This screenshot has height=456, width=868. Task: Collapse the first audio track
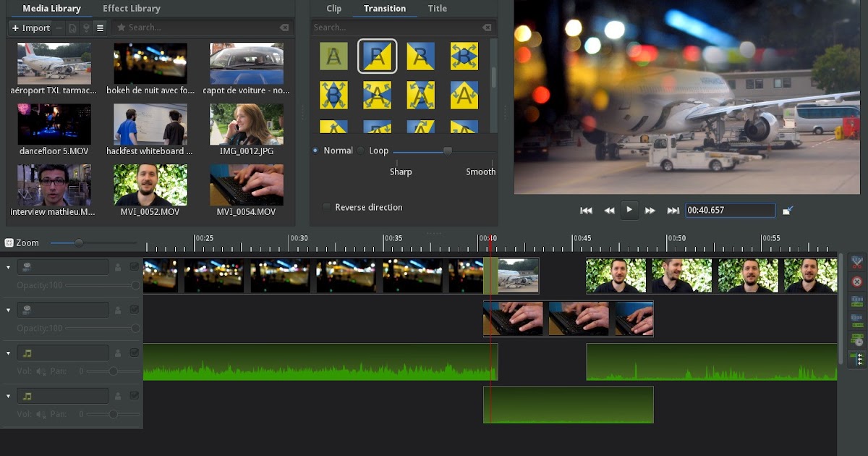pyautogui.click(x=9, y=352)
